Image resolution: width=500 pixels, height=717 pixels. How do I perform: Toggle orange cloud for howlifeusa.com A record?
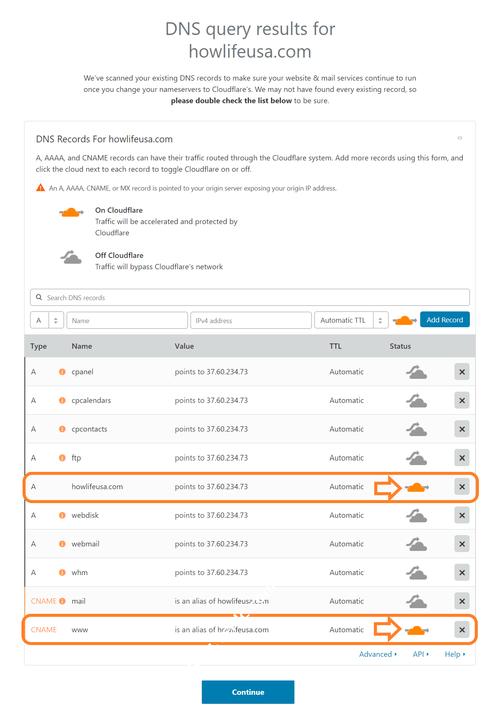tap(416, 487)
